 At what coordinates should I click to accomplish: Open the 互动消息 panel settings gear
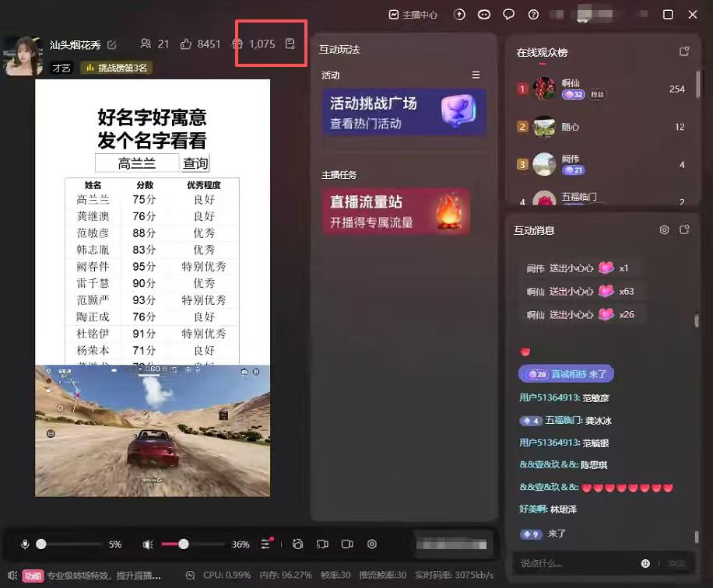pyautogui.click(x=665, y=229)
